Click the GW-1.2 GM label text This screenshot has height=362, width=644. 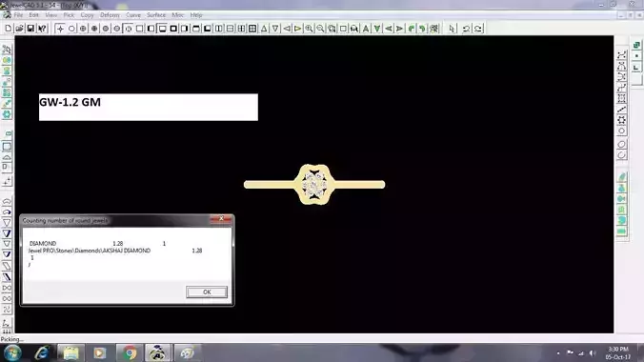pos(70,102)
